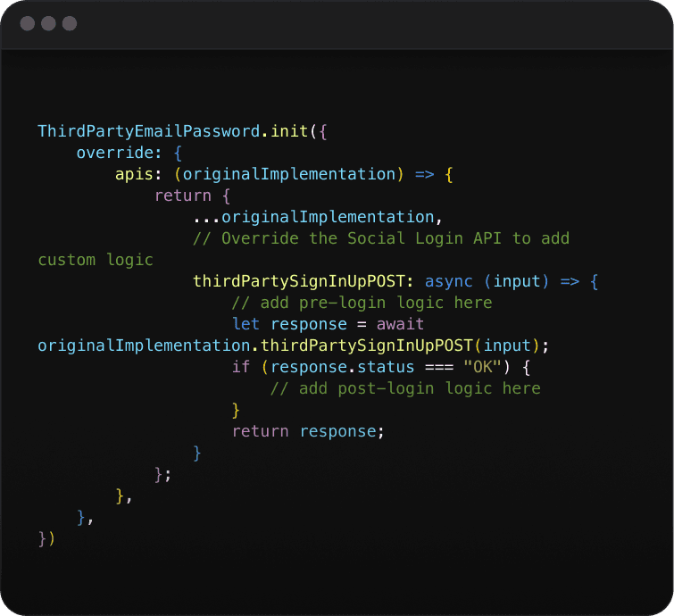
Task: Click the await keyword
Action: point(400,324)
